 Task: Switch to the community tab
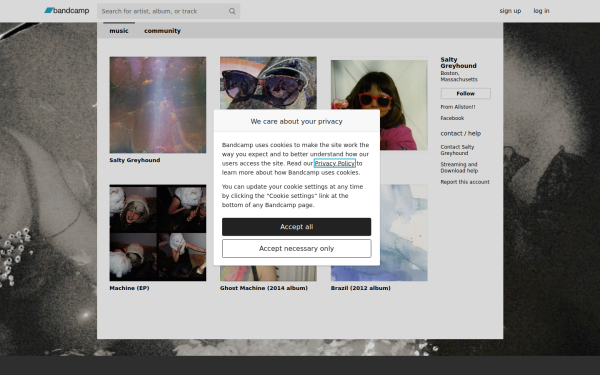162,31
